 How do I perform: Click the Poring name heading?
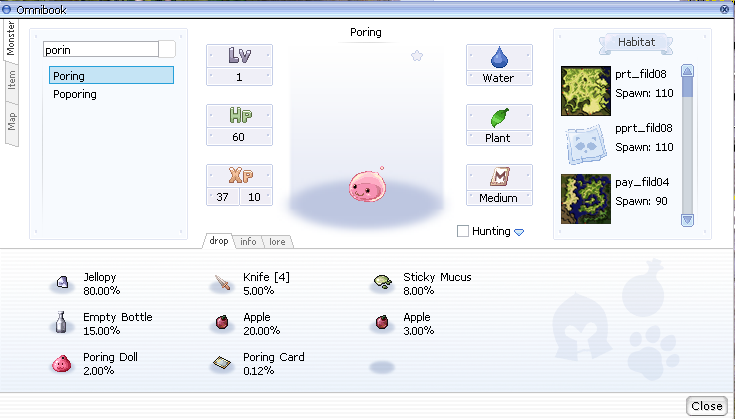(366, 32)
